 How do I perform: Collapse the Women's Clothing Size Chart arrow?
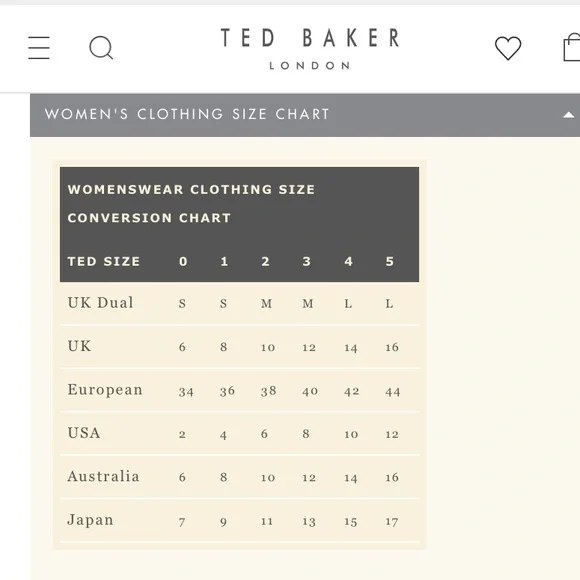coord(569,115)
